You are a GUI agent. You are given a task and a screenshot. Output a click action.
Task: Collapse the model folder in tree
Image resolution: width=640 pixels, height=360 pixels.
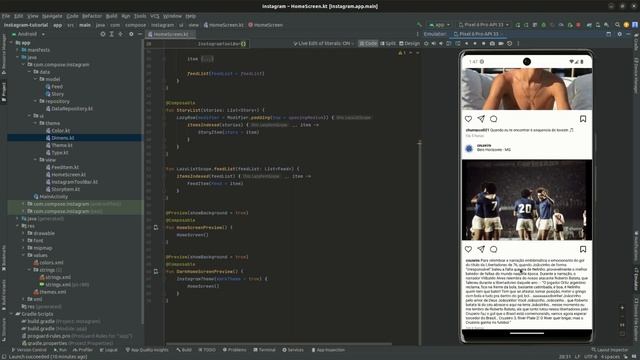pos(36,79)
